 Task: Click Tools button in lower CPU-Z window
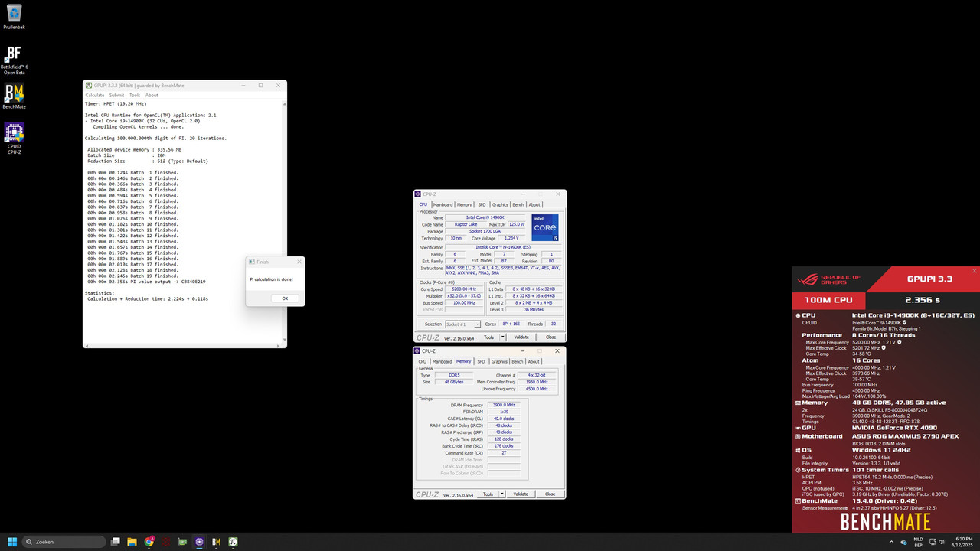point(488,494)
